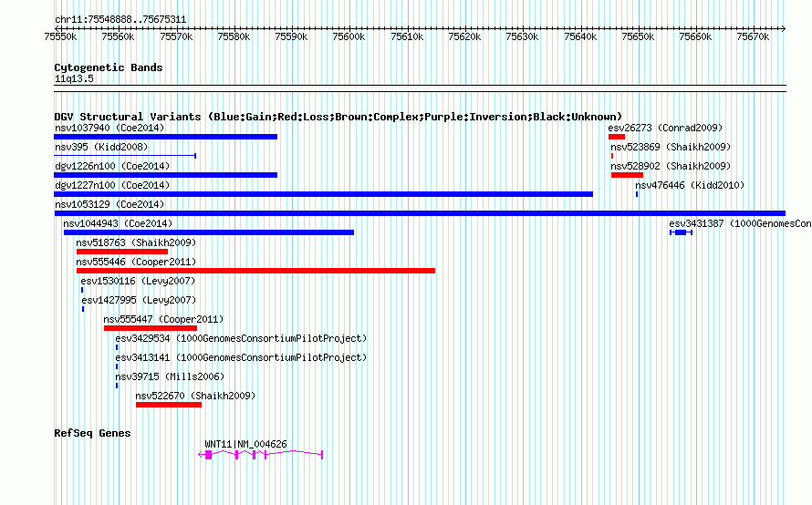Open the esv1530116 (Levy2007) label
Screen dimensions: 812x505
pos(138,281)
